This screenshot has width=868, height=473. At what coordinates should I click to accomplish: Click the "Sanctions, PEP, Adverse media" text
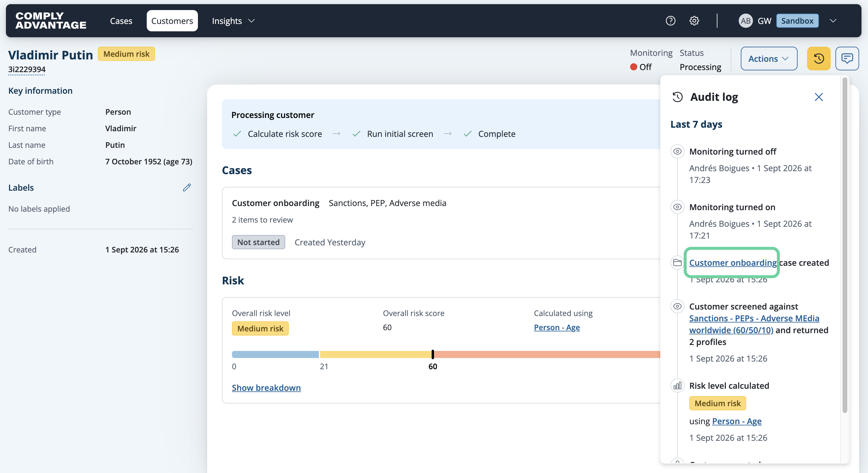[387, 203]
